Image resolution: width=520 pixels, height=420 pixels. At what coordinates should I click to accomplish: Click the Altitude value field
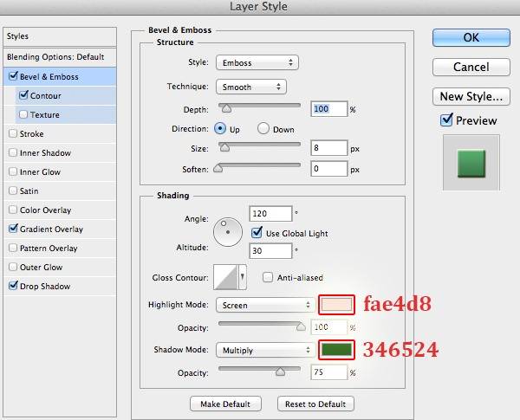point(270,250)
